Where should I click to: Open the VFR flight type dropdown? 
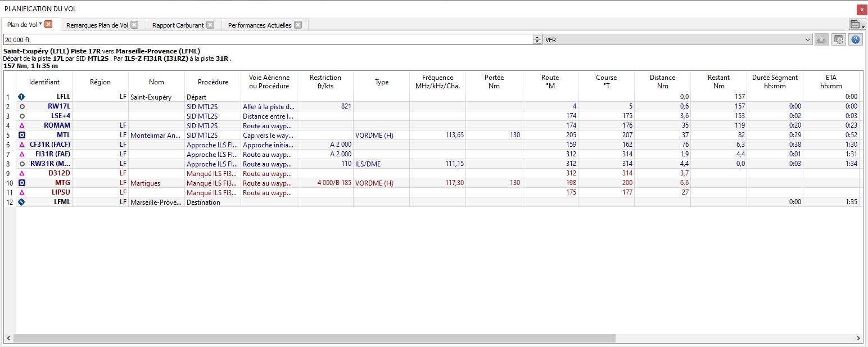(x=678, y=40)
